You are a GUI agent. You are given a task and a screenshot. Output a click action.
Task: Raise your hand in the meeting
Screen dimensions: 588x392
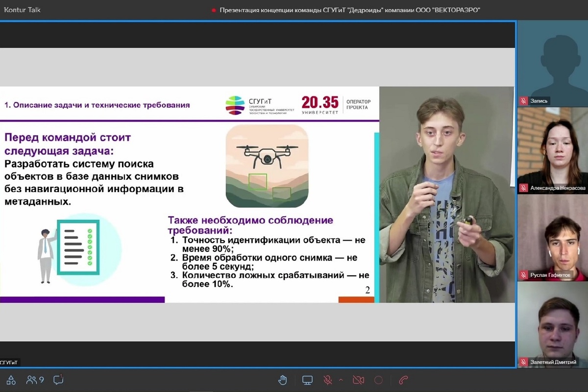[283, 380]
